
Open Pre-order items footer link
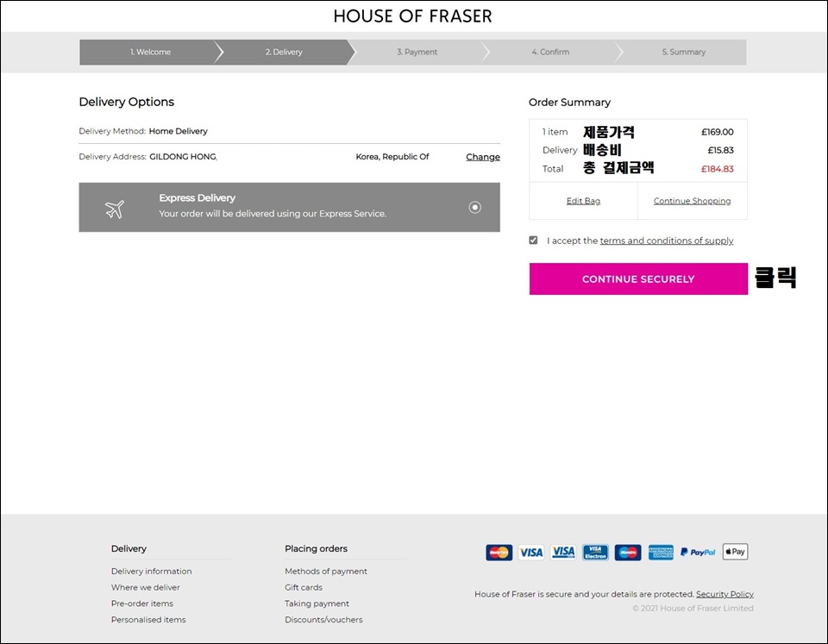(x=142, y=603)
